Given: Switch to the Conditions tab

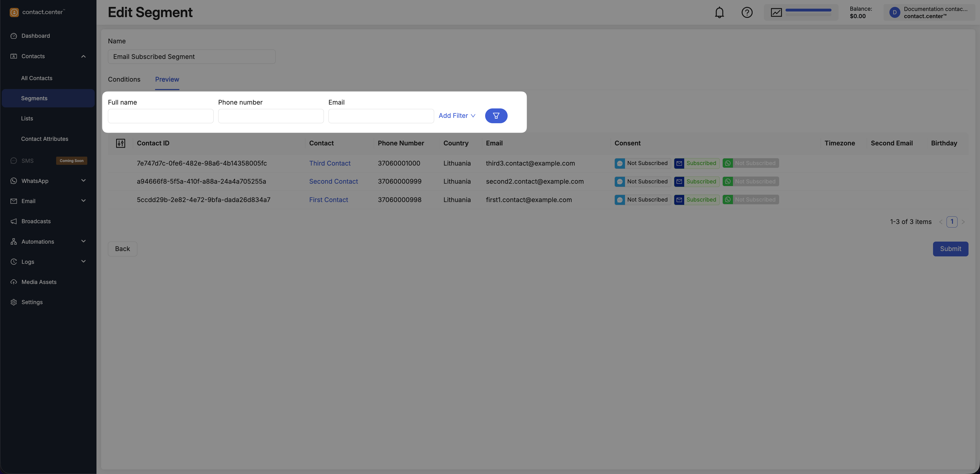Looking at the screenshot, I should pos(124,79).
